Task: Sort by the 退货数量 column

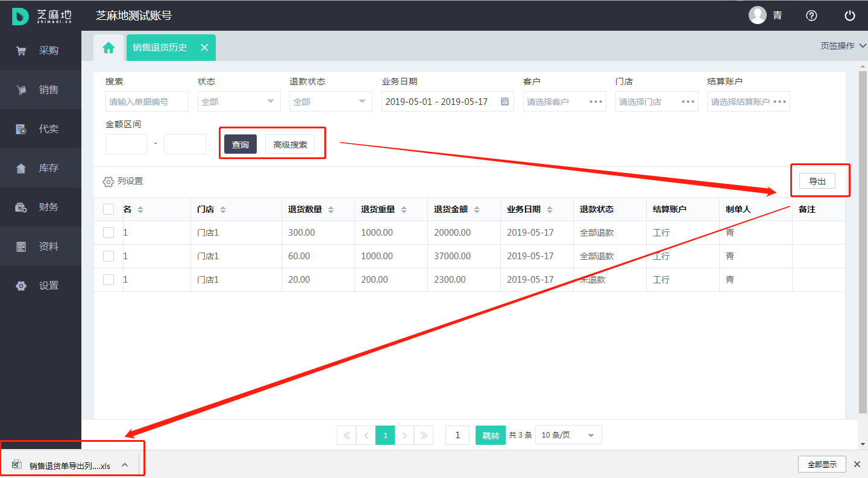Action: click(331, 210)
